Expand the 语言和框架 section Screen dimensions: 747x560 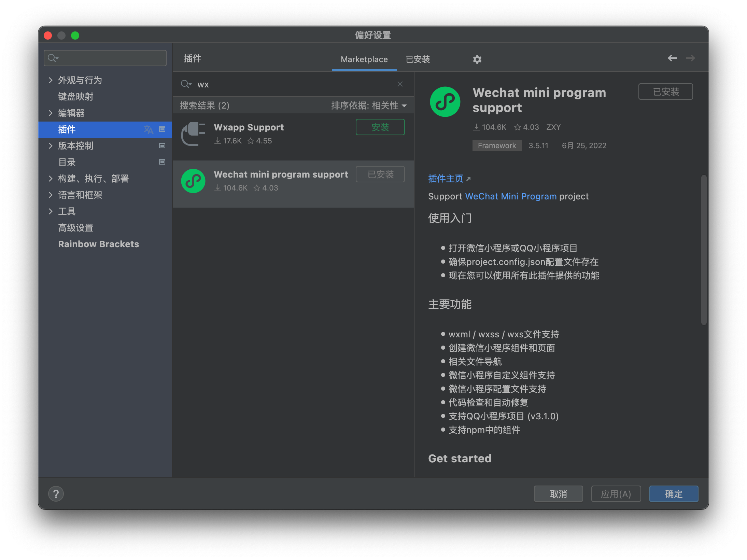(51, 195)
